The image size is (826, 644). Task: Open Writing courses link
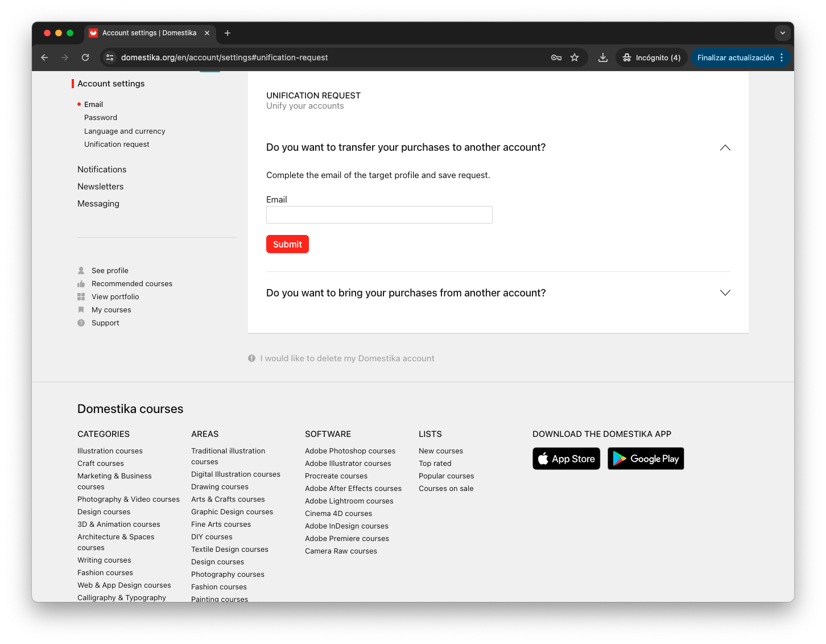click(104, 560)
